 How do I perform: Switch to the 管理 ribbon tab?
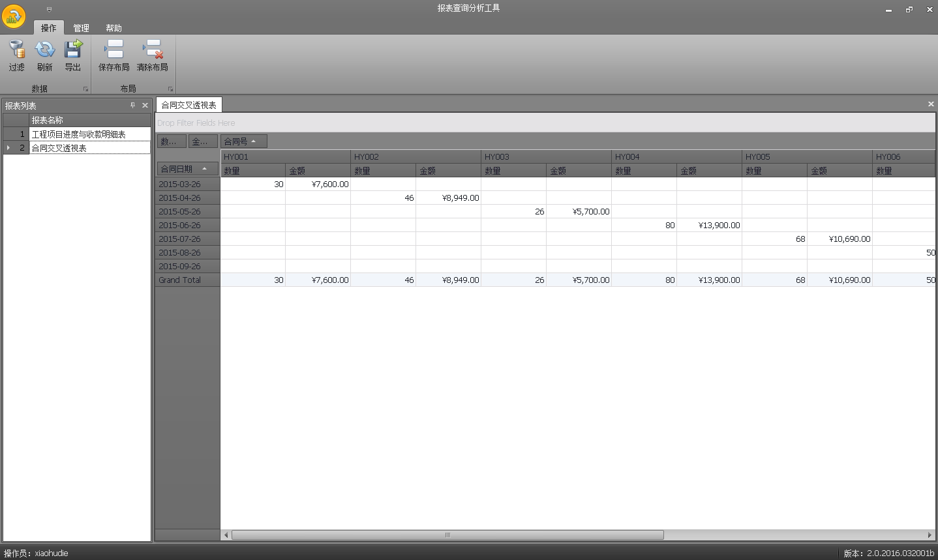pyautogui.click(x=81, y=28)
